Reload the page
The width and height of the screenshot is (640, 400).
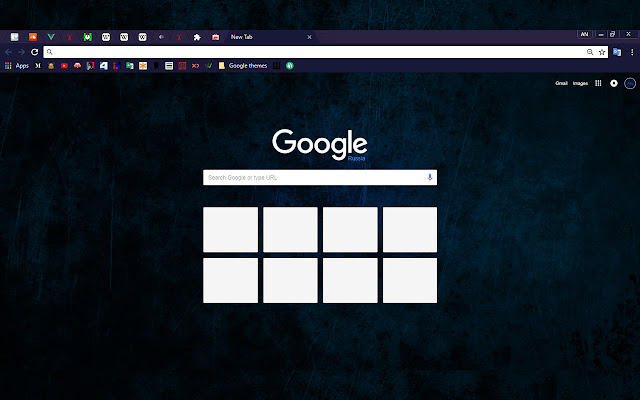35,52
